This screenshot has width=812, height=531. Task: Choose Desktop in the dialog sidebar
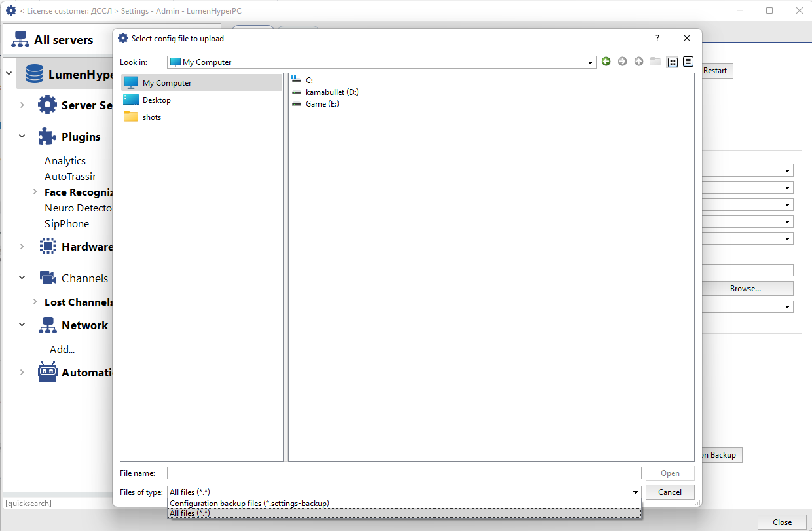pos(202,100)
